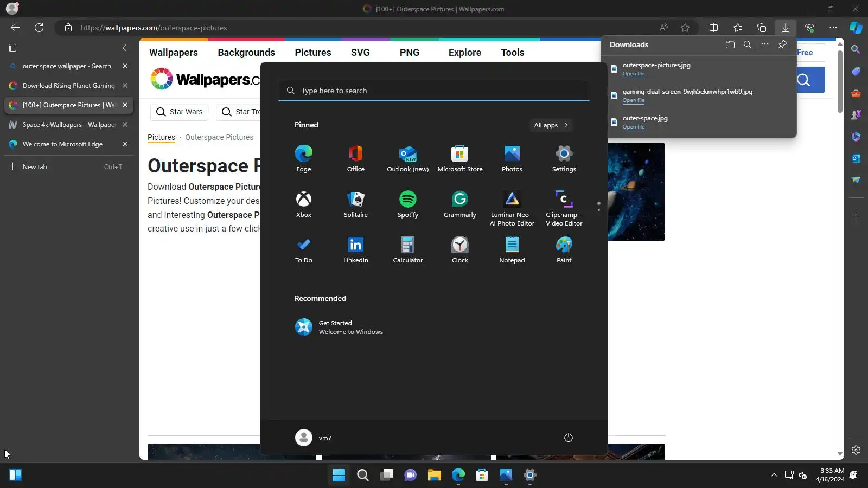The width and height of the screenshot is (868, 488).
Task: Follow the Pictures breadcrumb link
Action: pos(161,137)
